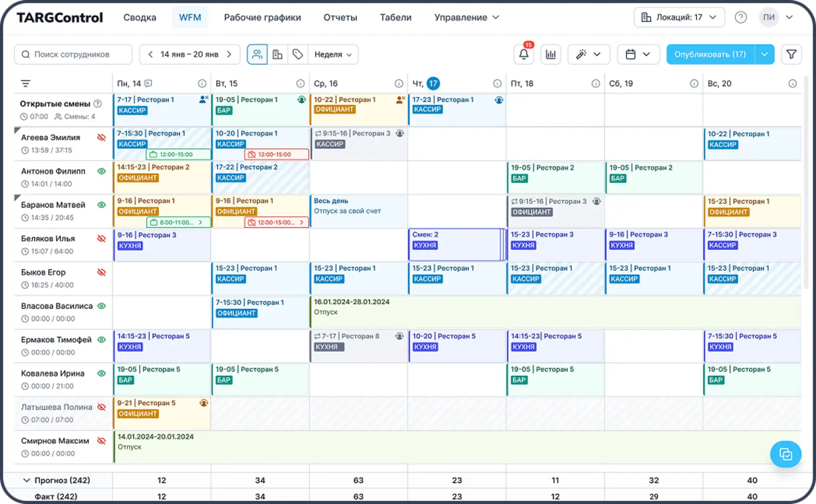Open the Управление menu
Viewport: 816px width, 504px height.
click(x=466, y=17)
